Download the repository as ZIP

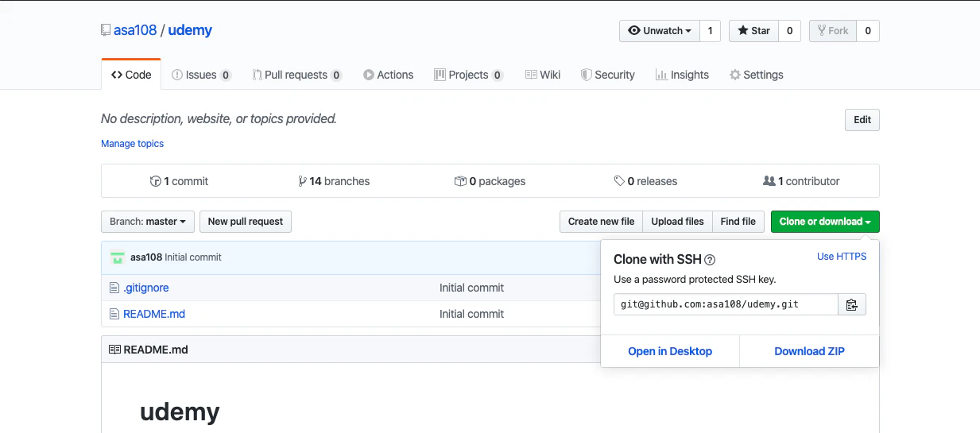click(x=809, y=351)
